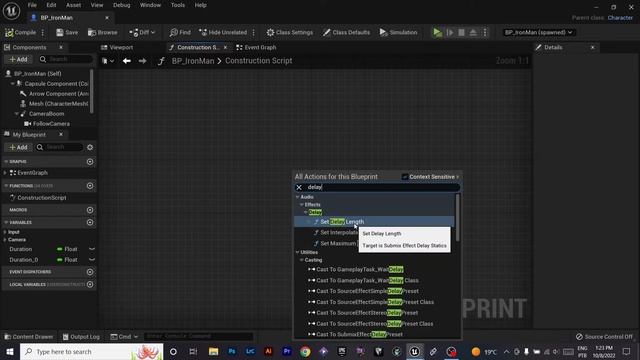The width and height of the screenshot is (640, 360).
Task: Search the components list
Action: [x=65, y=60]
